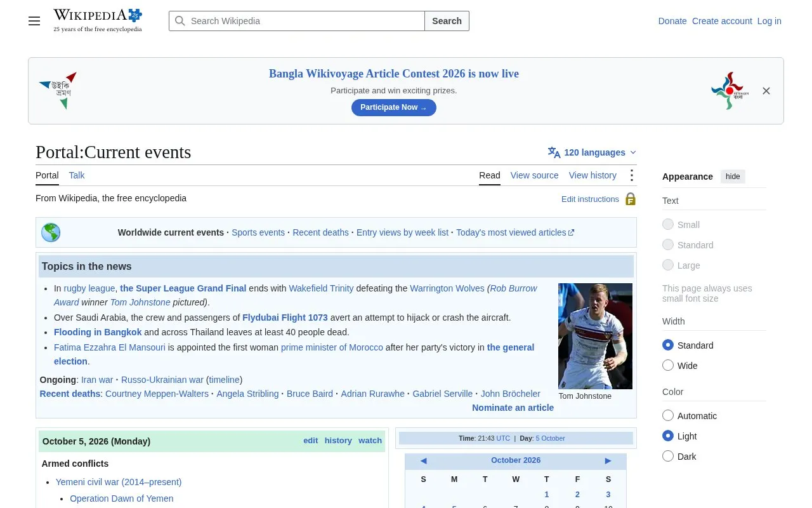Select the Large text size option
This screenshot has width=812, height=508.
(668, 265)
